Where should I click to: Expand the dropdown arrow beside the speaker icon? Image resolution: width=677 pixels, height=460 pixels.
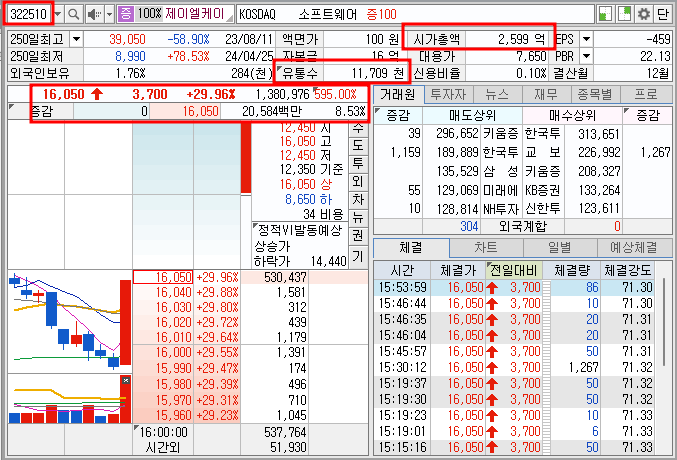pos(110,14)
